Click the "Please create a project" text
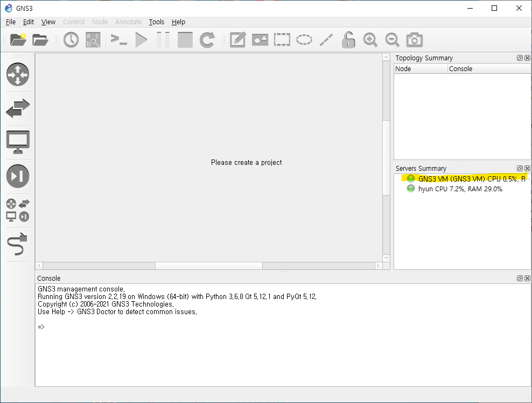Image resolution: width=532 pixels, height=403 pixels. [246, 162]
